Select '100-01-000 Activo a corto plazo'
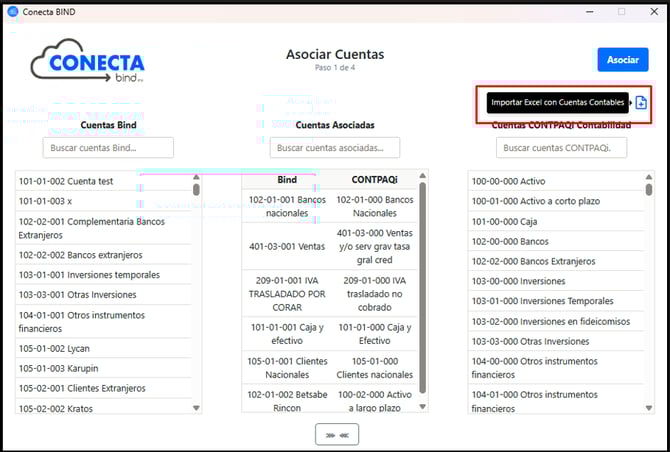 click(x=556, y=201)
